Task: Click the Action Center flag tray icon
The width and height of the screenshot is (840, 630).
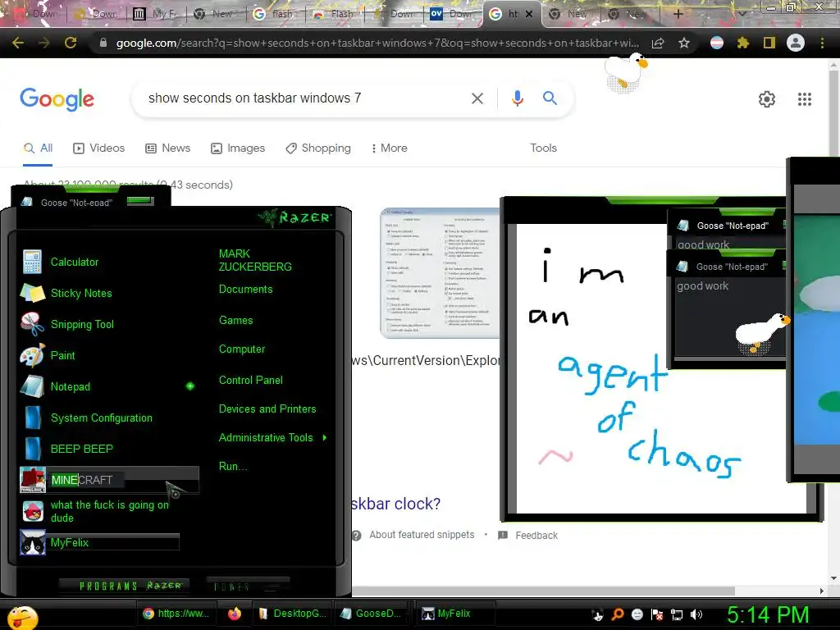Action: [x=657, y=614]
